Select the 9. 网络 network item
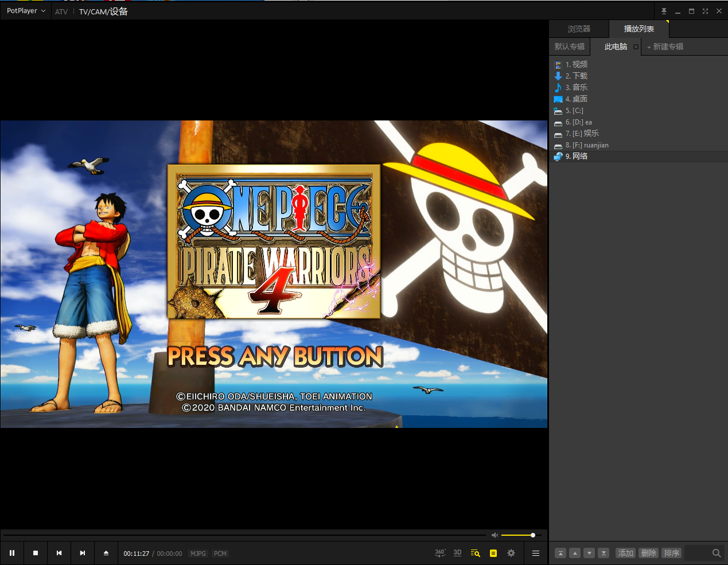Screen dimensions: 728x565 coord(638,156)
